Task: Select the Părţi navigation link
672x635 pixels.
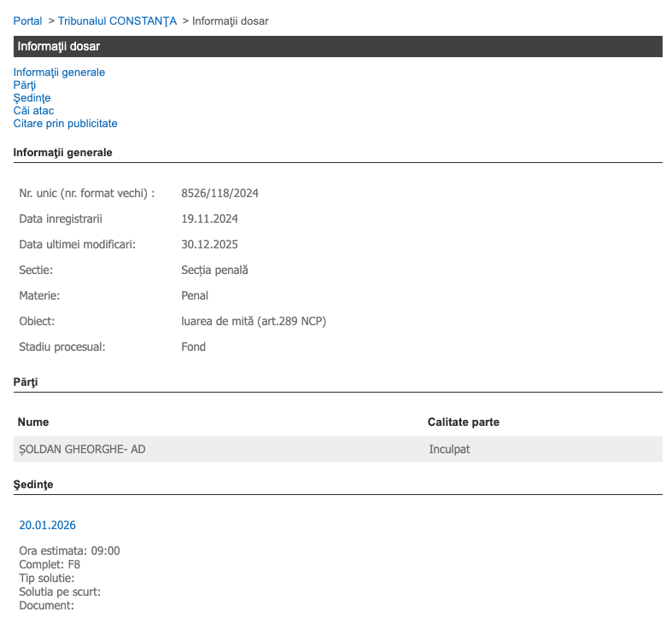Action: pos(25,85)
